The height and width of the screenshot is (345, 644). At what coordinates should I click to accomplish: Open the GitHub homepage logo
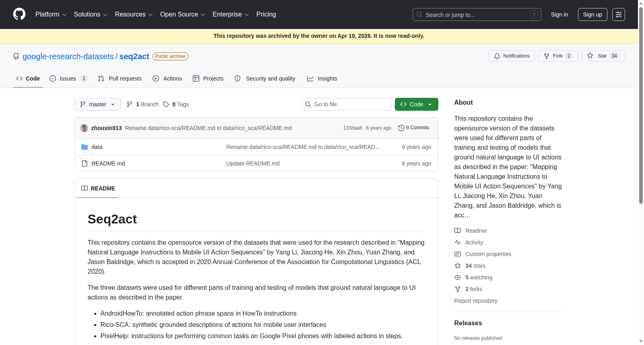coord(19,14)
